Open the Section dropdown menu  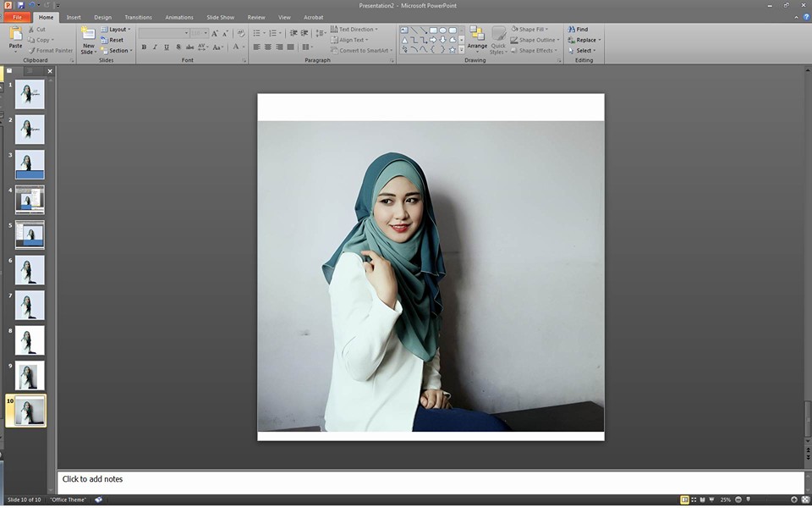pos(118,51)
